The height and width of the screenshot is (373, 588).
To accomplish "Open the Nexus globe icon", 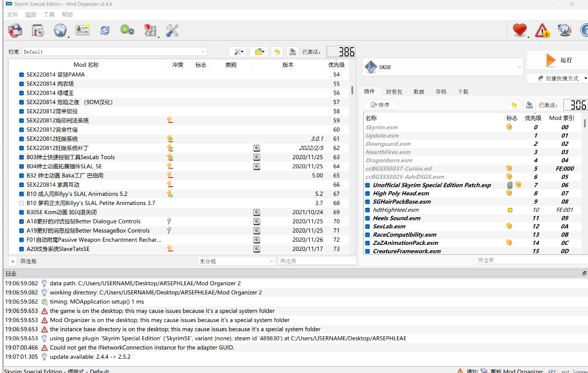I will coord(60,30).
